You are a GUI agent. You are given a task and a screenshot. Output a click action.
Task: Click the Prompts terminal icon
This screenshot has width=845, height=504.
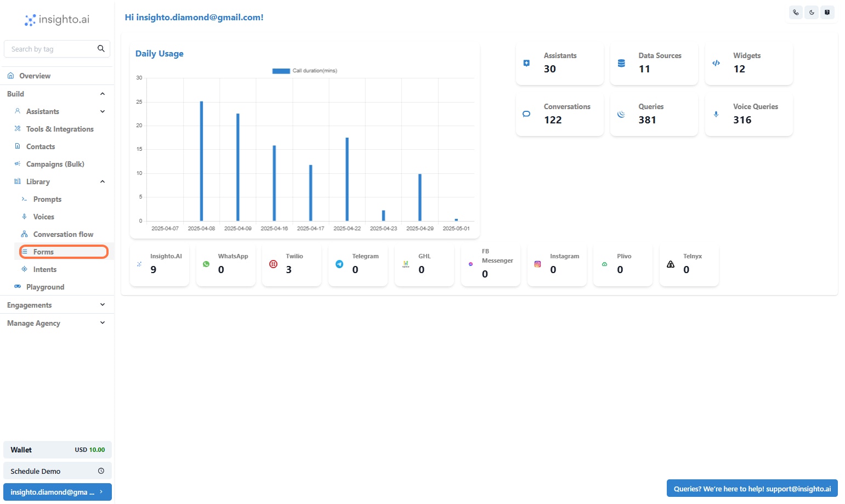click(24, 199)
